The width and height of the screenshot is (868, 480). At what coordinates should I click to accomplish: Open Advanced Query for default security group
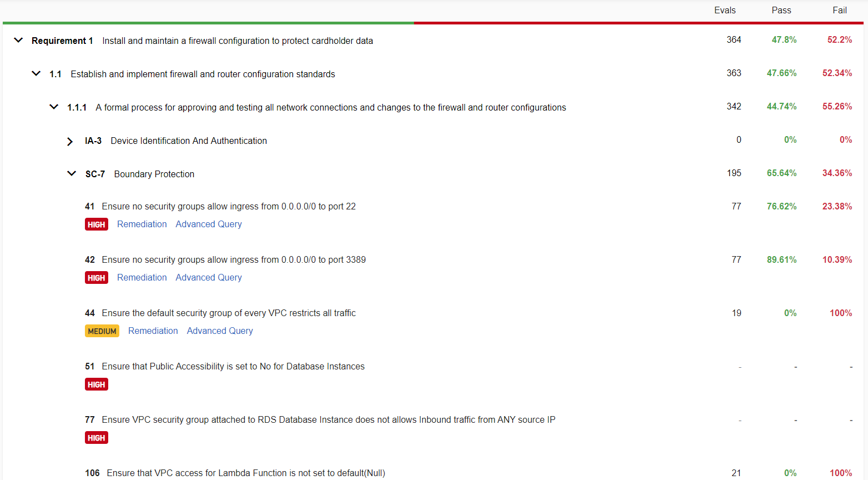click(220, 331)
